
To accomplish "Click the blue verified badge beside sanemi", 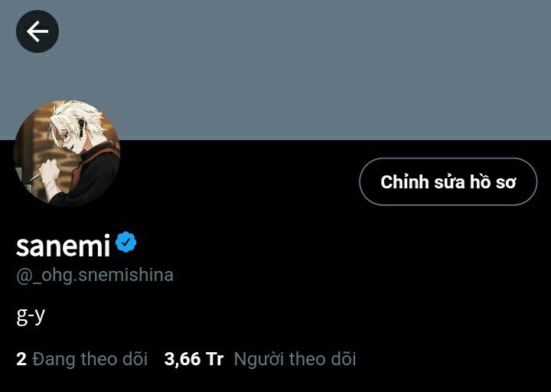I will click(x=126, y=242).
